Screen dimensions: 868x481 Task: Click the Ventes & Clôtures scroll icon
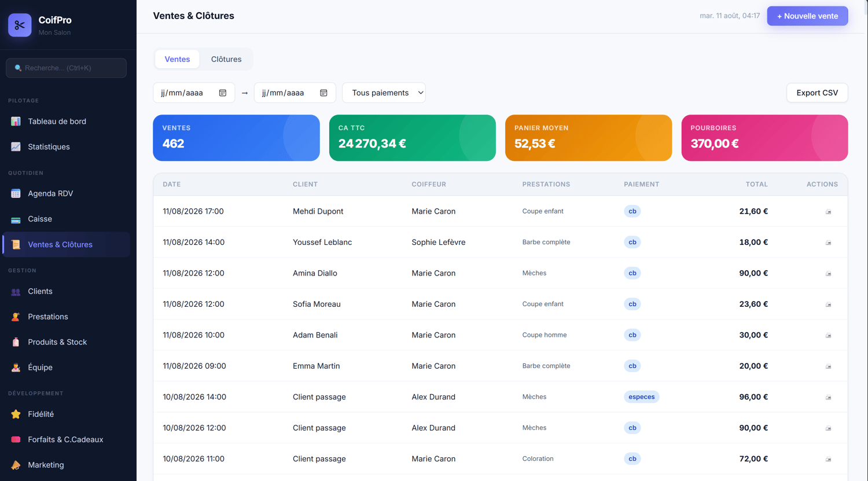click(16, 245)
